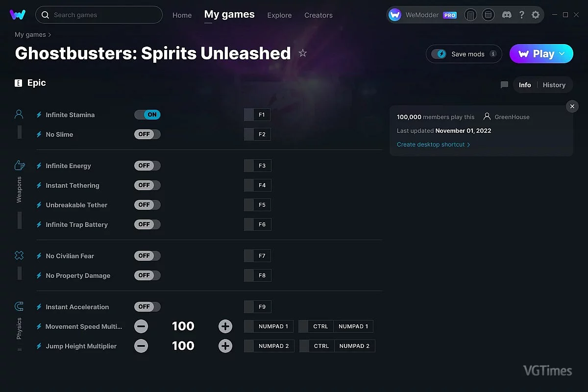
Task: Navigate back via My games breadcrumb
Action: pos(30,35)
